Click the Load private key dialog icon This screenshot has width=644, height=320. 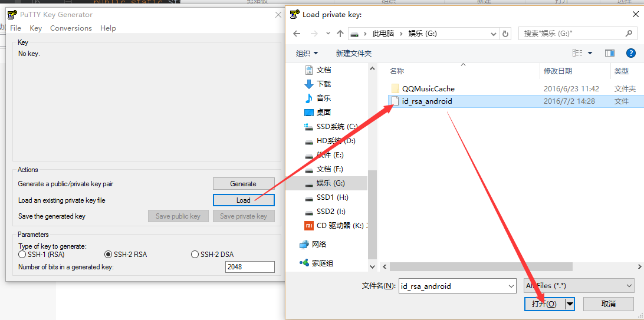294,15
